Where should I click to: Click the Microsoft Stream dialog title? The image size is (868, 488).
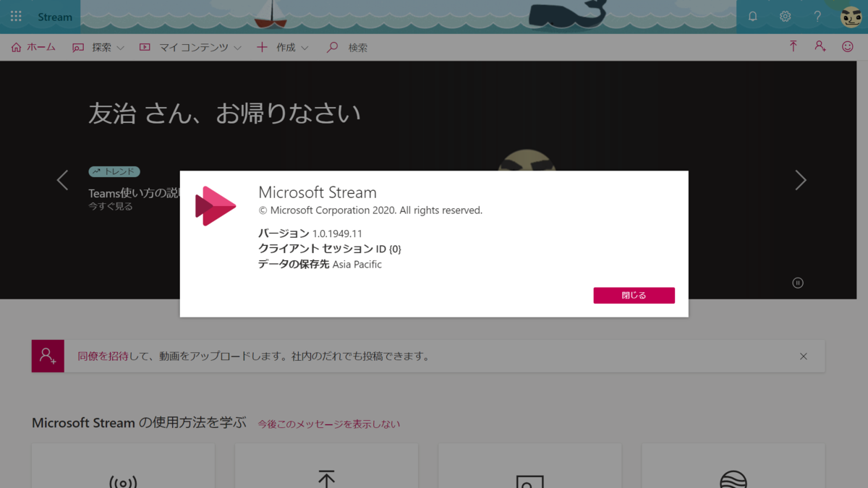(318, 192)
